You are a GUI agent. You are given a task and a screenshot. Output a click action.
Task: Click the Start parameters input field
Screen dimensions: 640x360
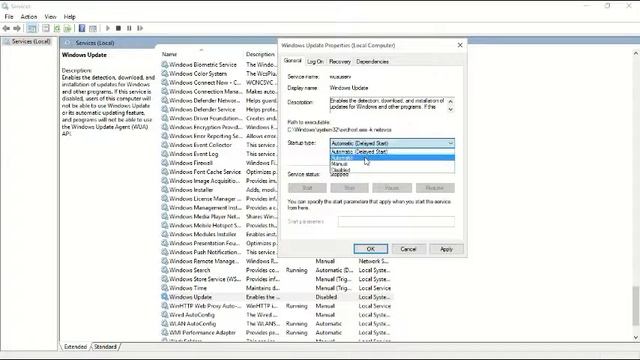(396, 222)
